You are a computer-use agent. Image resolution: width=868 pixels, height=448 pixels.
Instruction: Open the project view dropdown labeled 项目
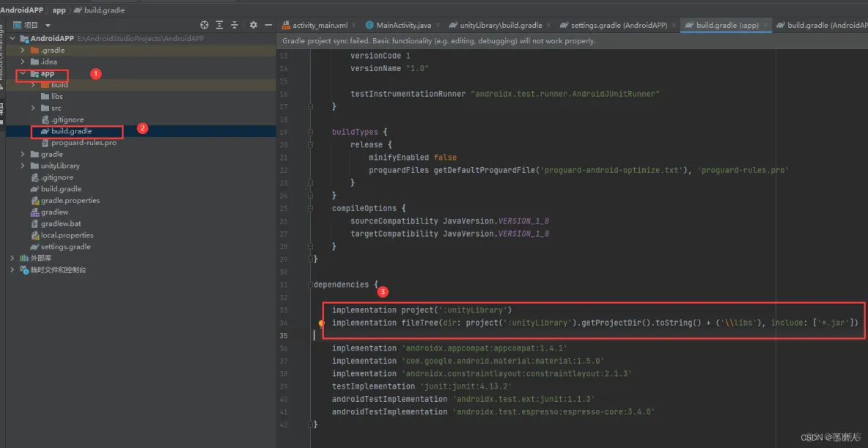(x=33, y=25)
